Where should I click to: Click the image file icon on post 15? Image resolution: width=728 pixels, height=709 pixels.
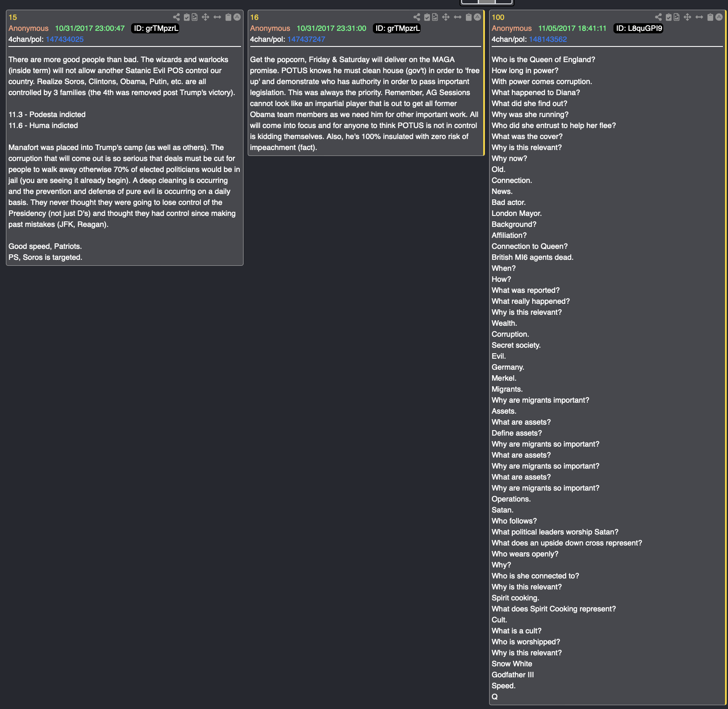tap(194, 17)
